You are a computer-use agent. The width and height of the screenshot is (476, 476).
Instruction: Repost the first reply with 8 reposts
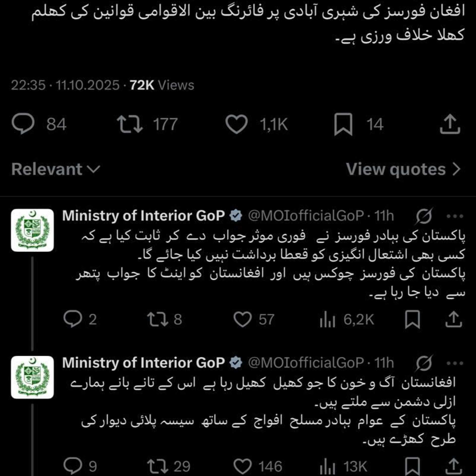click(157, 319)
